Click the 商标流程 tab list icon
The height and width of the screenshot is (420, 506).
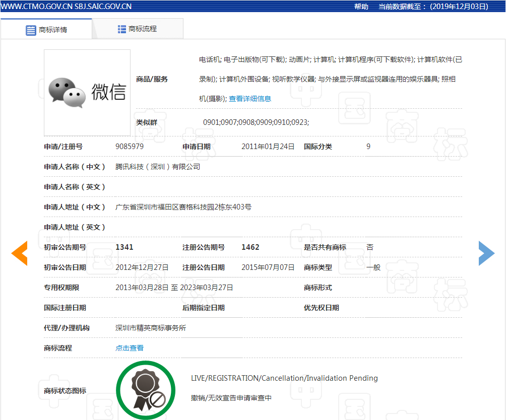pos(121,29)
